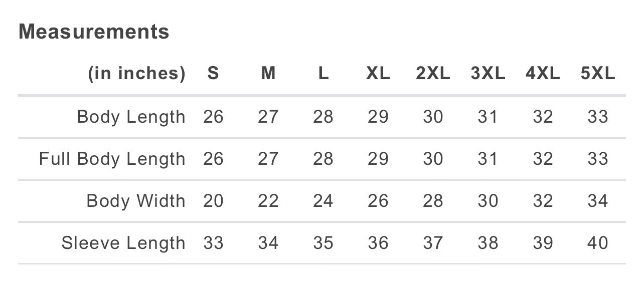Select the 5XL size column header

[597, 74]
